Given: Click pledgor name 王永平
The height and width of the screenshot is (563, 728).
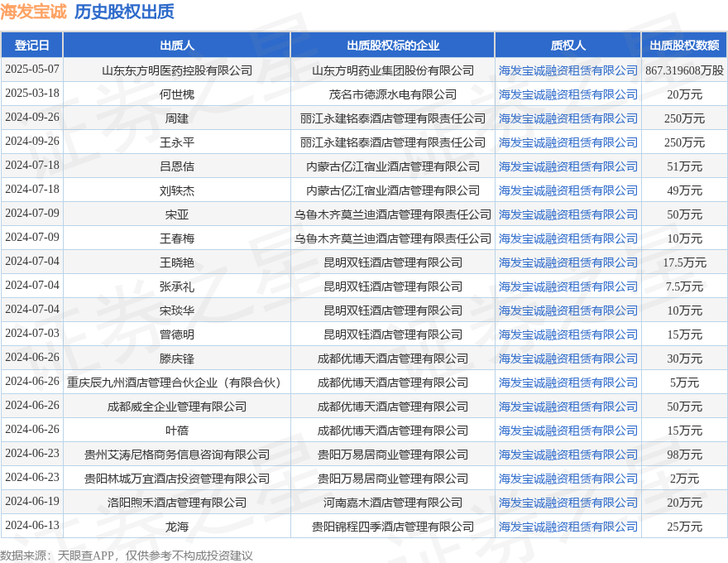Looking at the screenshot, I should point(177,142).
